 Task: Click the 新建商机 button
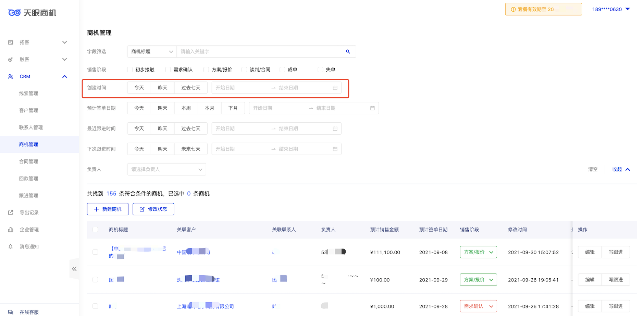108,209
